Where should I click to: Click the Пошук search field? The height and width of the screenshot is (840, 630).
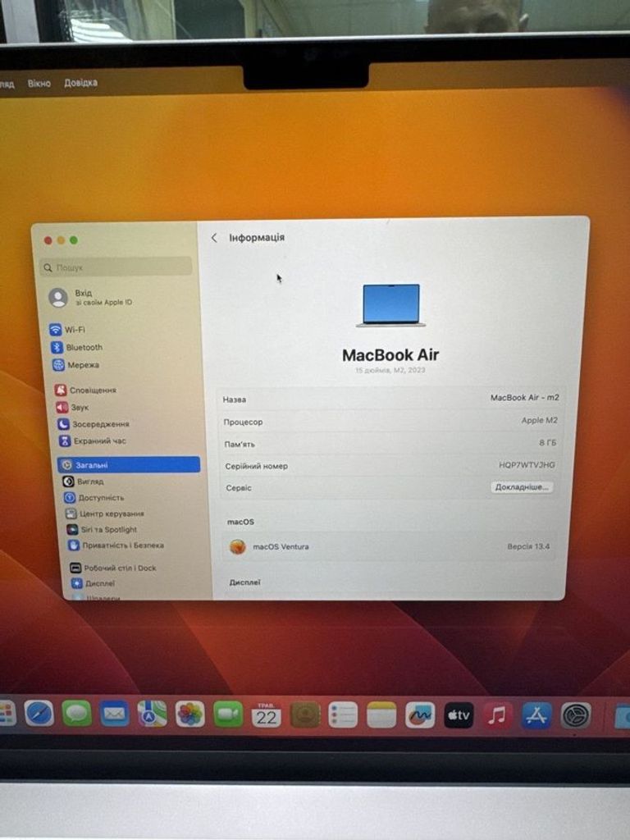point(116,267)
